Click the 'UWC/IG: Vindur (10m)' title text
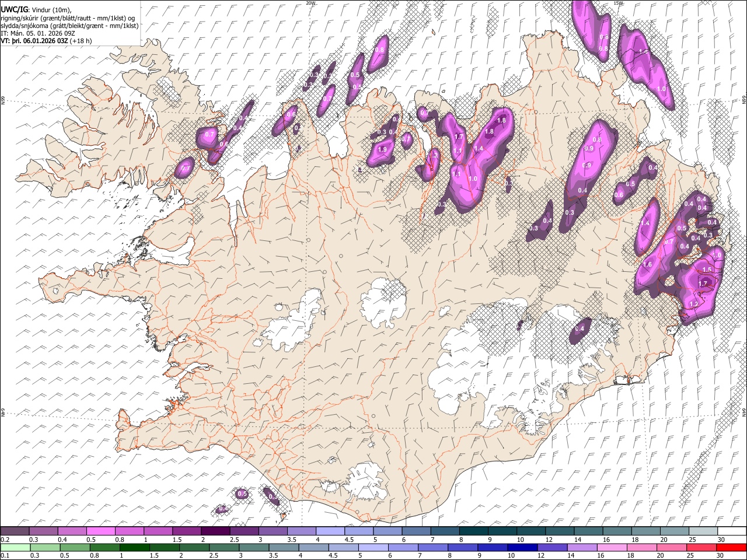This screenshot has width=747, height=560. click(36, 9)
